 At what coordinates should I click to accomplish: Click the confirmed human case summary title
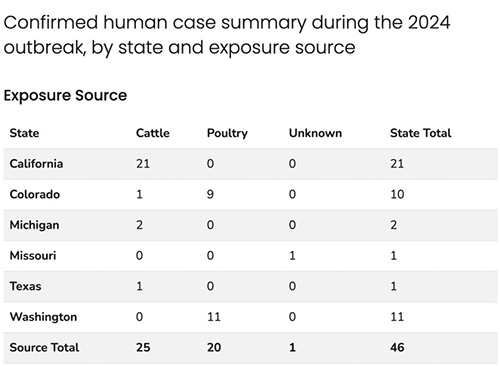point(227,35)
